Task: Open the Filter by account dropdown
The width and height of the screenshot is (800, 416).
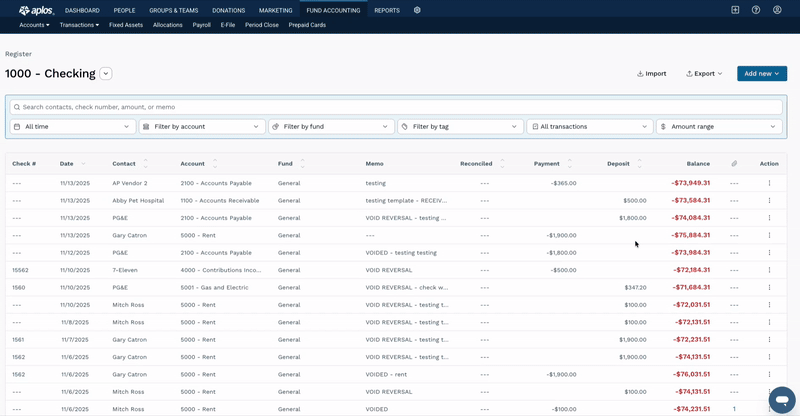Action: 202,127
